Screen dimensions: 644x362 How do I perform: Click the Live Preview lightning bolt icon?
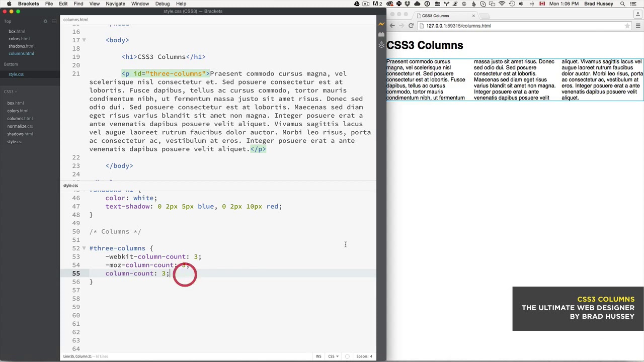point(381,24)
